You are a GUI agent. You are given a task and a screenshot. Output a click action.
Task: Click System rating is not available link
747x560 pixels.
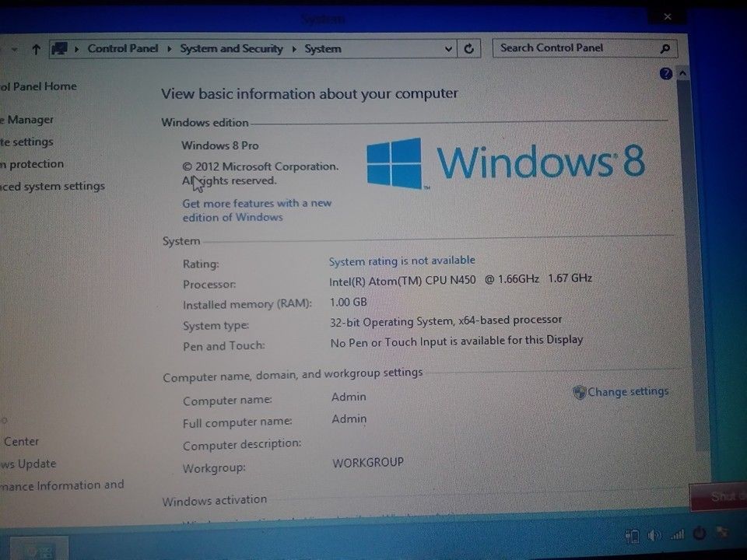(402, 261)
